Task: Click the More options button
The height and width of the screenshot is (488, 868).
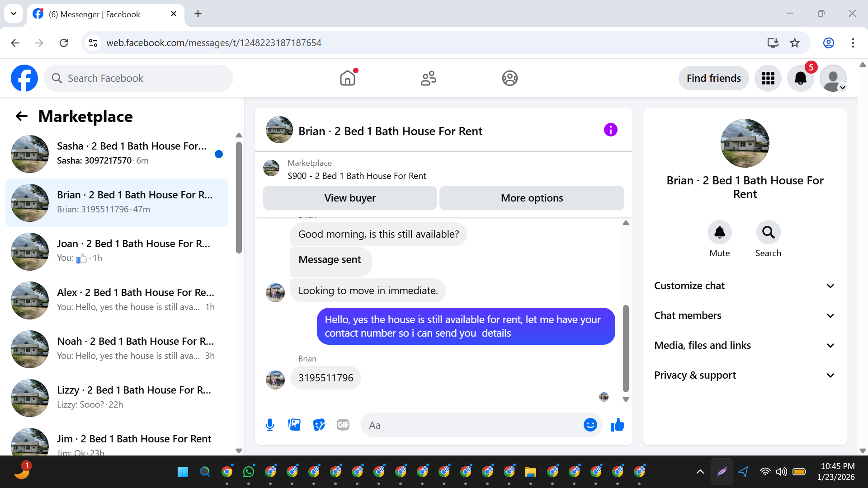Action: (532, 198)
